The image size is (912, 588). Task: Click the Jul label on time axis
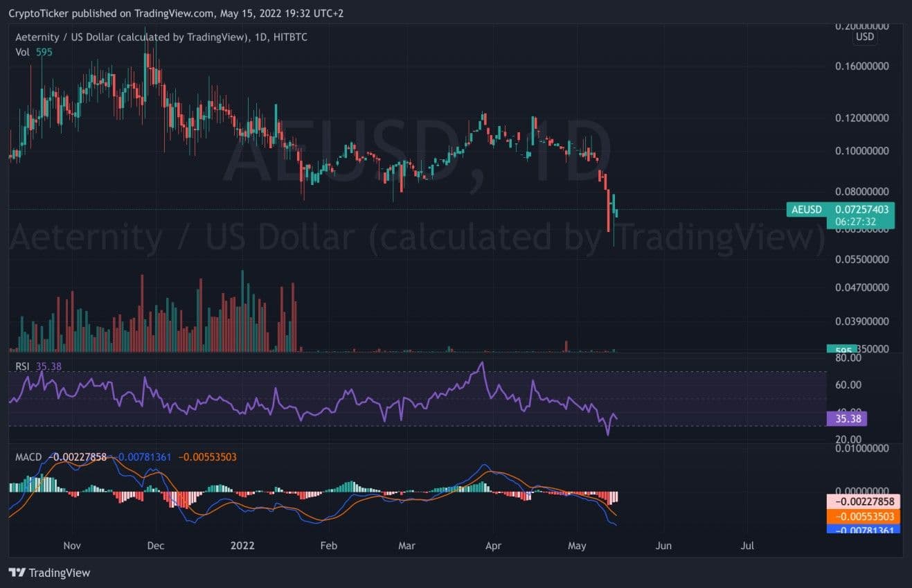coord(748,546)
